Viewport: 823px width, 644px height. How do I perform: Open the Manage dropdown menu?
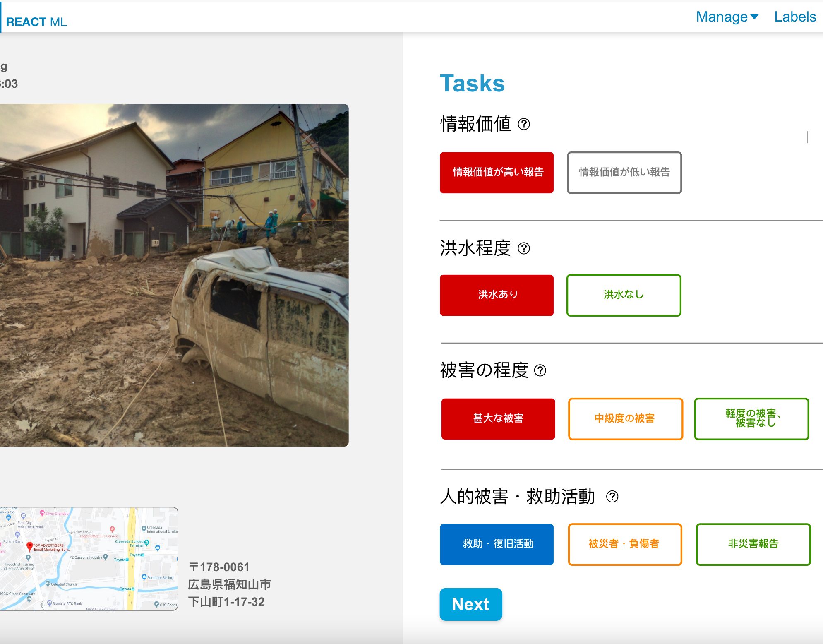(x=727, y=17)
